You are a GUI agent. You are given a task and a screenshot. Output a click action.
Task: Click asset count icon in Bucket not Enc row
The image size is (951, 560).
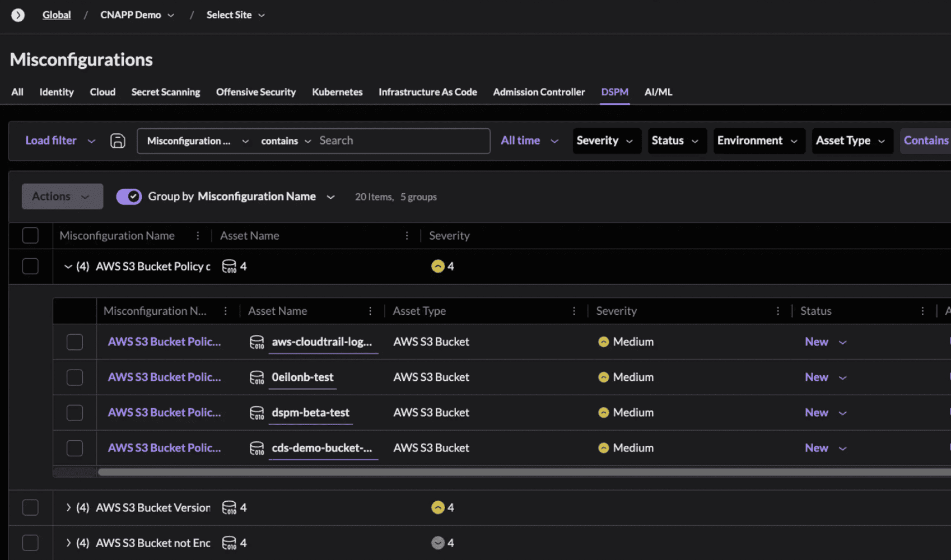pos(229,543)
